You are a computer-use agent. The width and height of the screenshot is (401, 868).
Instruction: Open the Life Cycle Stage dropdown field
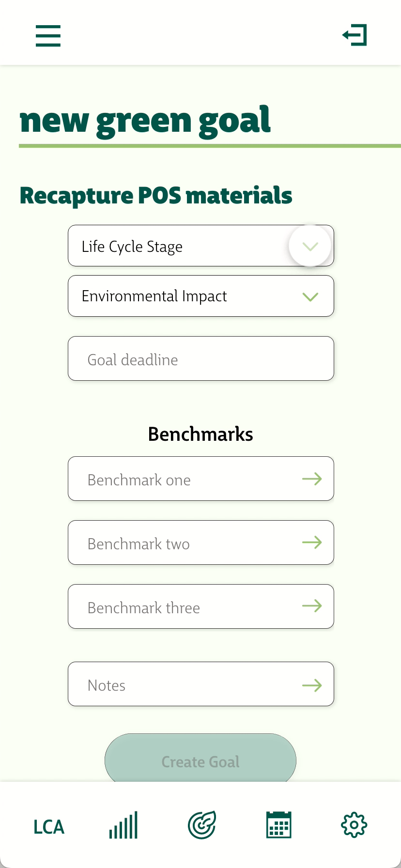[x=201, y=246]
